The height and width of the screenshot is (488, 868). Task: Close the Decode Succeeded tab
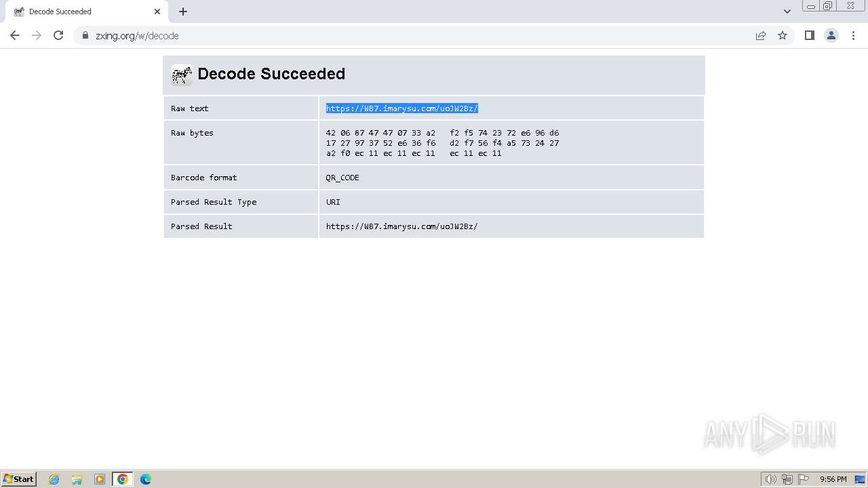157,12
